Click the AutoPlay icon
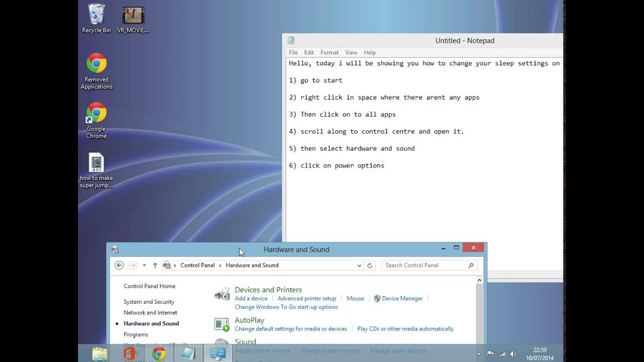The height and width of the screenshot is (362, 644). (x=222, y=325)
